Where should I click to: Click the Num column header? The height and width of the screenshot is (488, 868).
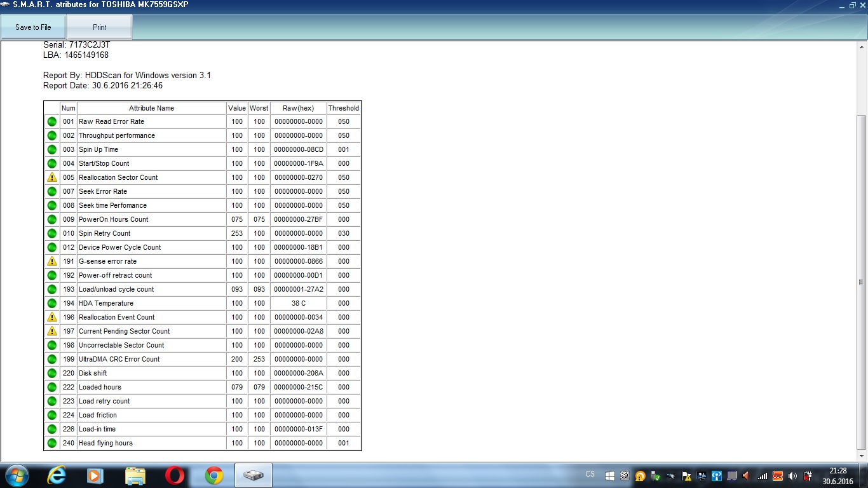[x=69, y=108]
